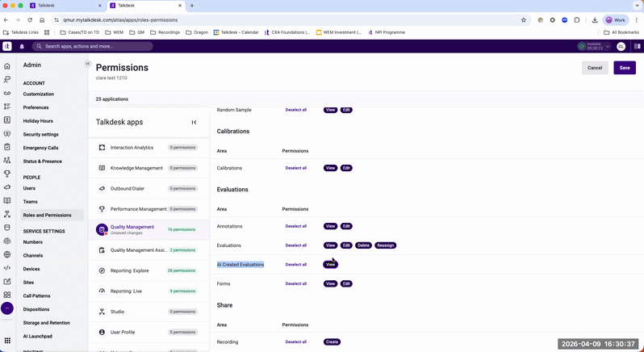644x352 pixels.
Task: Open the open-book icon in the left rail
Action: click(x=7, y=201)
